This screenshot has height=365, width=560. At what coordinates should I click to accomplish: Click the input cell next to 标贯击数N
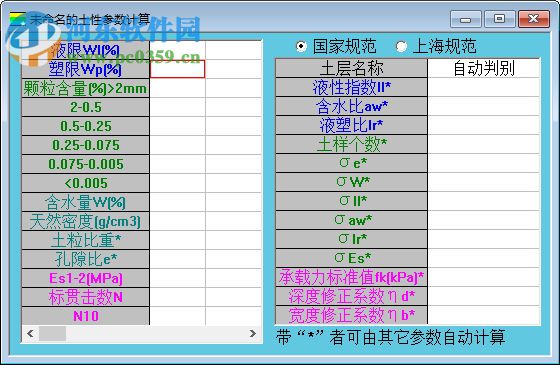coord(178,297)
